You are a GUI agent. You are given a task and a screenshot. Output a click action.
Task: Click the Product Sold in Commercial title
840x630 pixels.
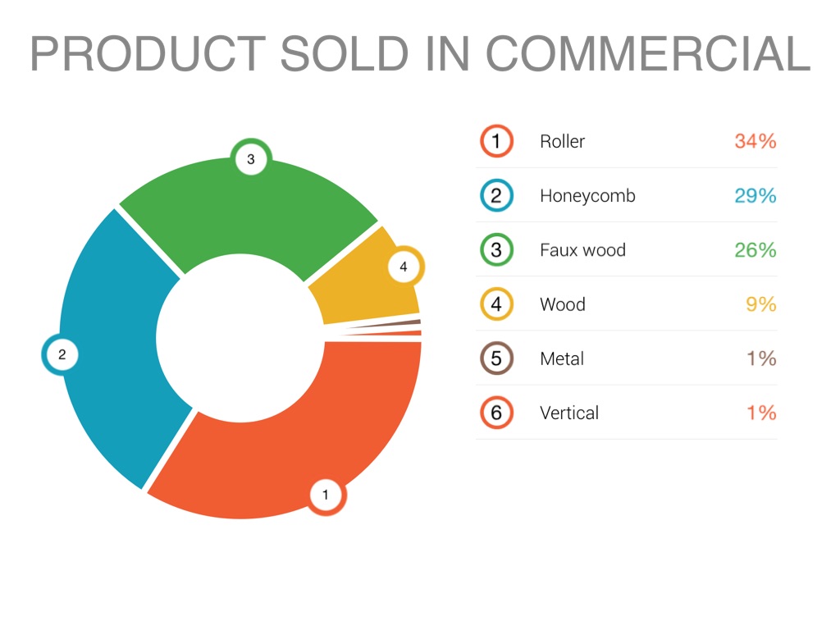tap(420, 53)
